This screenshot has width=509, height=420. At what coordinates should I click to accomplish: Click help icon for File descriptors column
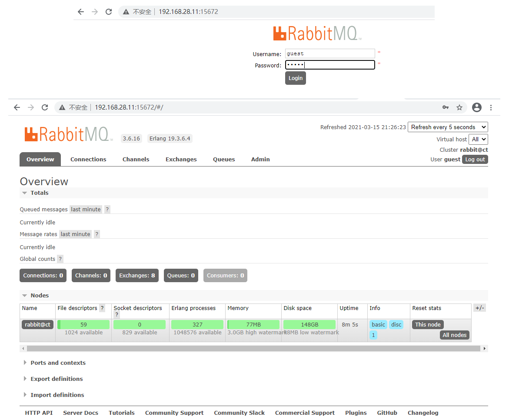coord(102,308)
